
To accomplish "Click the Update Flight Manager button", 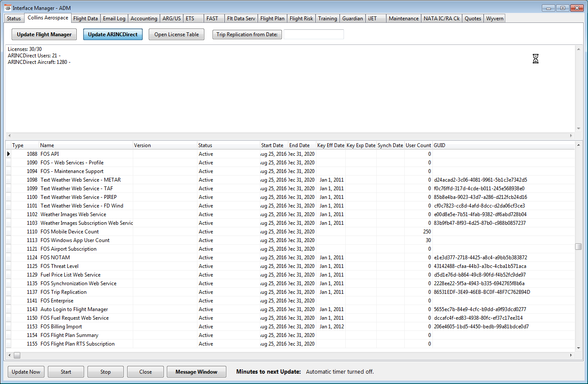I will pyautogui.click(x=44, y=35).
